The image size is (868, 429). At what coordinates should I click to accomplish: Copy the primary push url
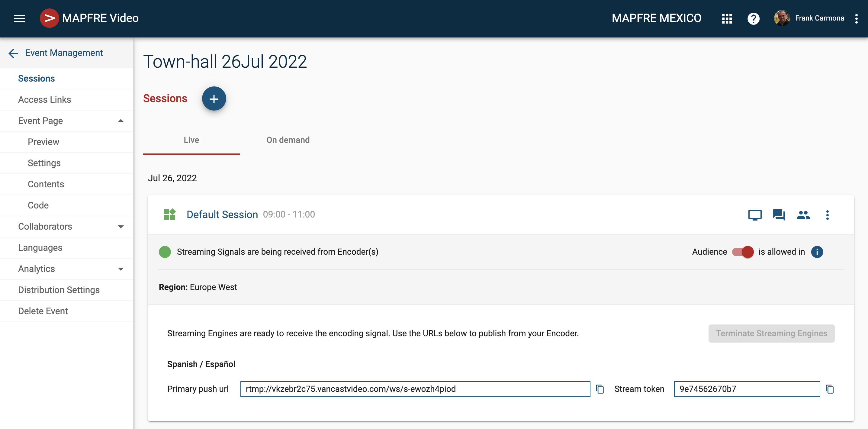[600, 389]
